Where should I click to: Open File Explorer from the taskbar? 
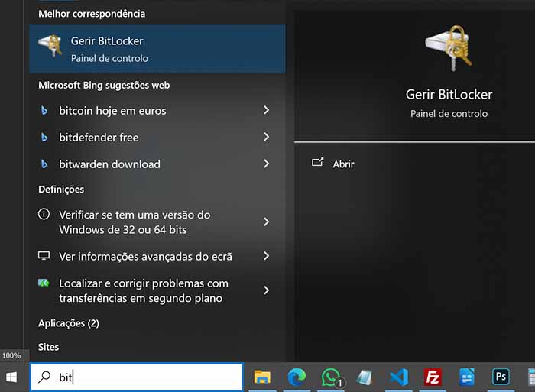click(x=262, y=377)
